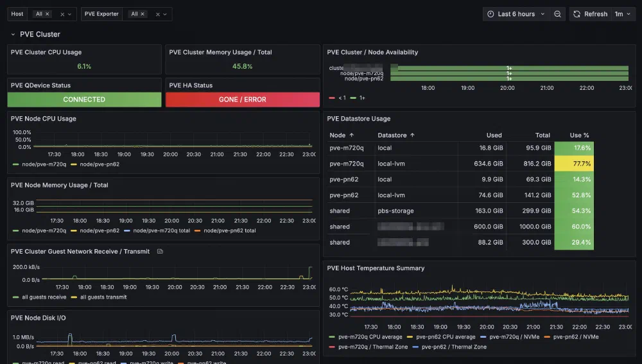This screenshot has height=364, width=642.
Task: Open the Last 6 hours time range picker
Action: tap(516, 14)
